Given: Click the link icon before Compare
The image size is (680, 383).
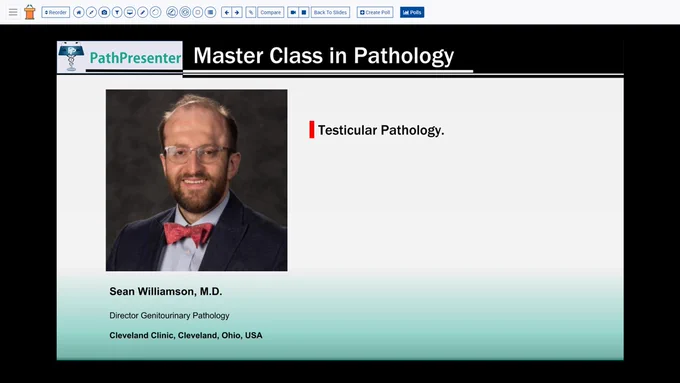Looking at the screenshot, I should pyautogui.click(x=251, y=12).
